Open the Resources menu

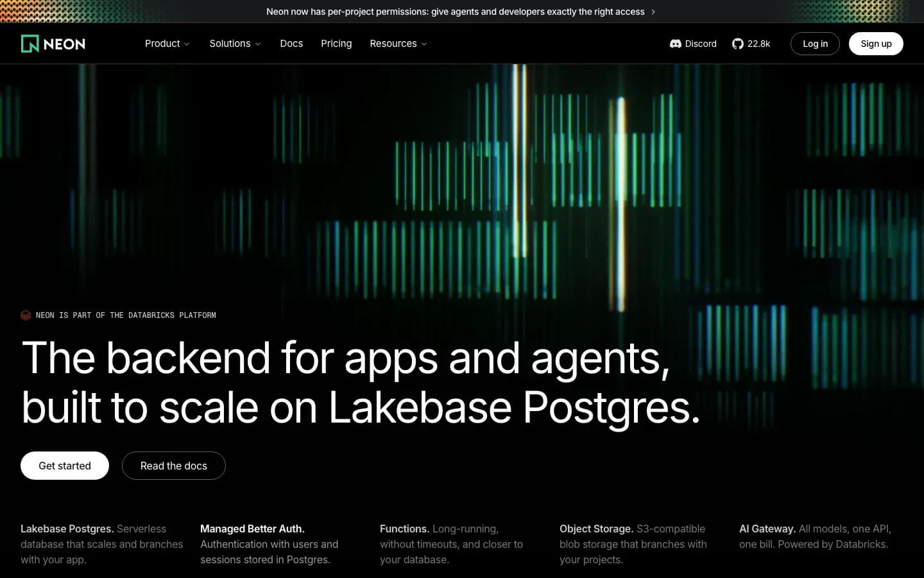click(x=398, y=44)
